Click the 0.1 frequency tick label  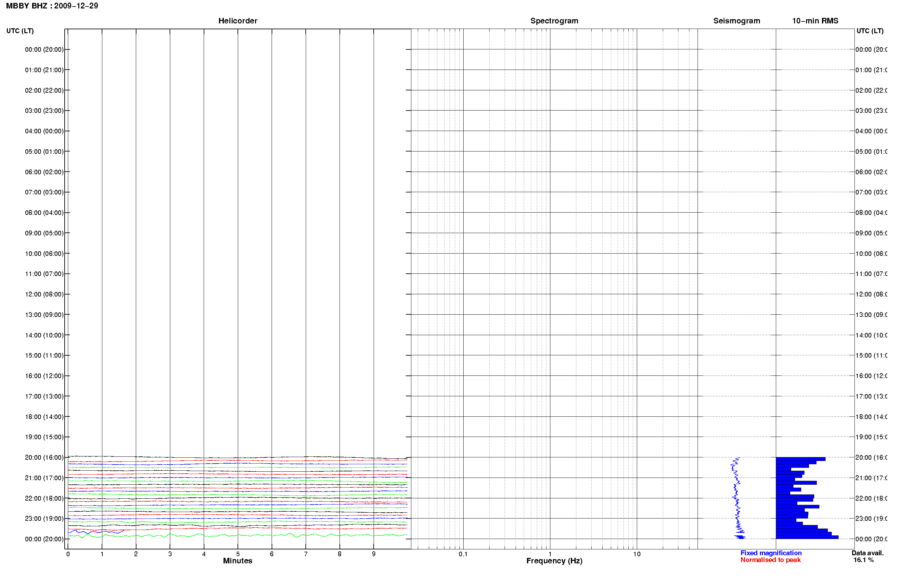pos(463,554)
